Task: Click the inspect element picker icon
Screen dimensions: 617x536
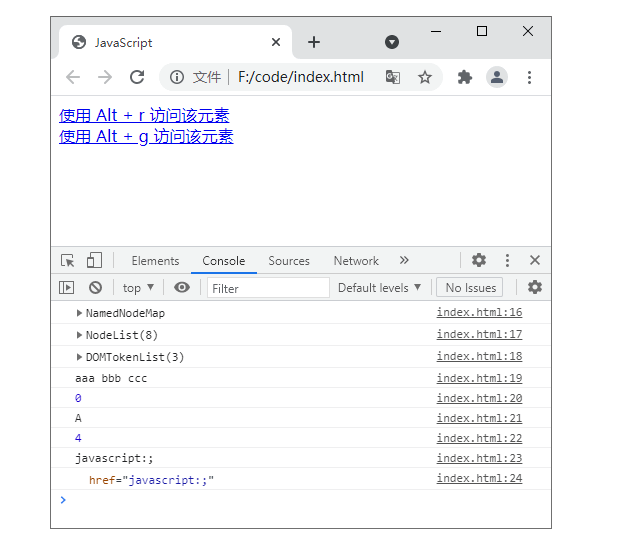Action: coord(68,261)
